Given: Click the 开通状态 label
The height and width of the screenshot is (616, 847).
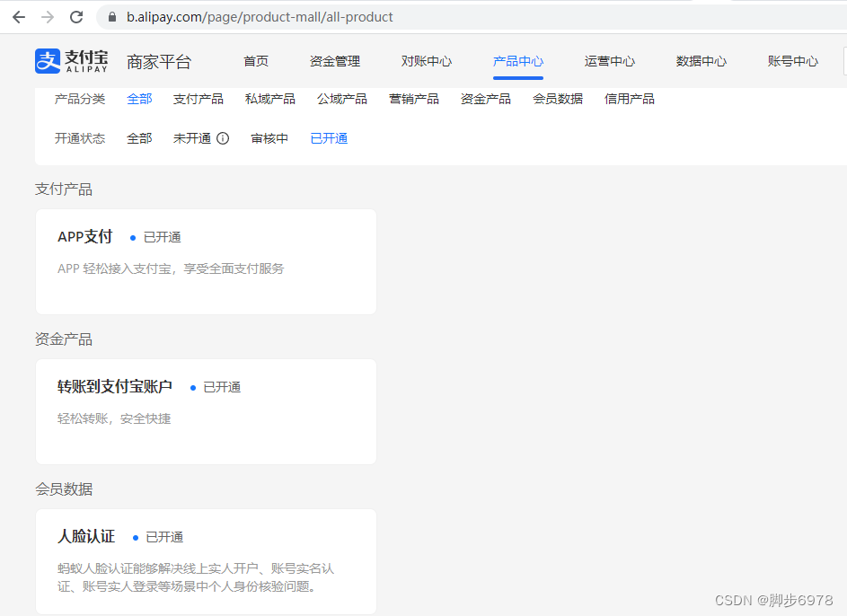Looking at the screenshot, I should pyautogui.click(x=80, y=139).
